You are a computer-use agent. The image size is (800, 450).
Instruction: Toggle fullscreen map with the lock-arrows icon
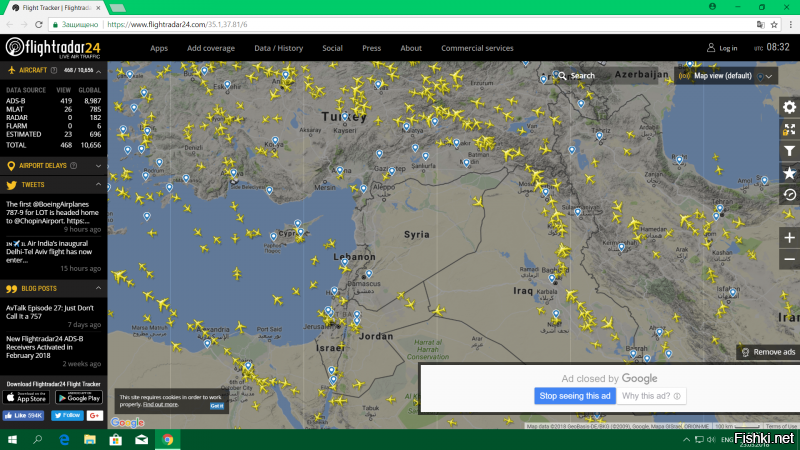coord(789,130)
